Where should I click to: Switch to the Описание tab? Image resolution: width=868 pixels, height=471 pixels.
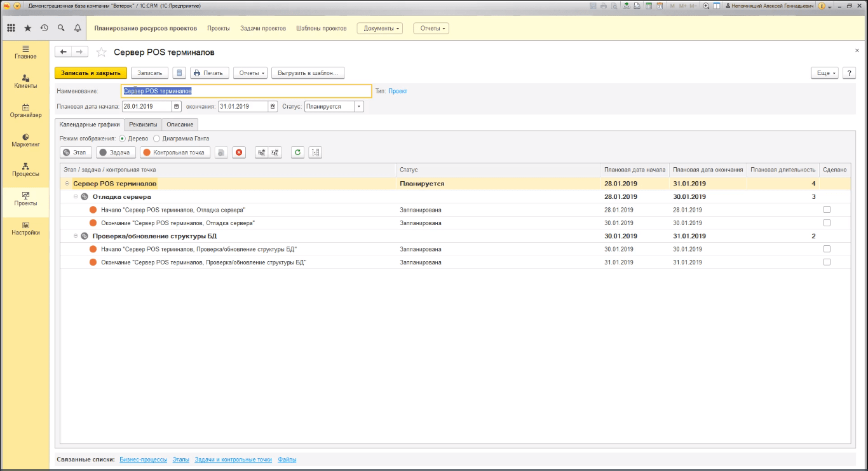pos(180,125)
